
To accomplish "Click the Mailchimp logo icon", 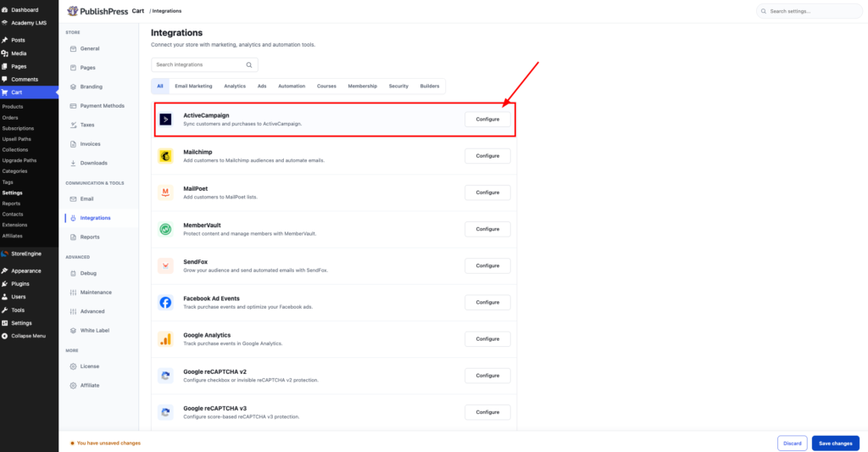I will (165, 156).
